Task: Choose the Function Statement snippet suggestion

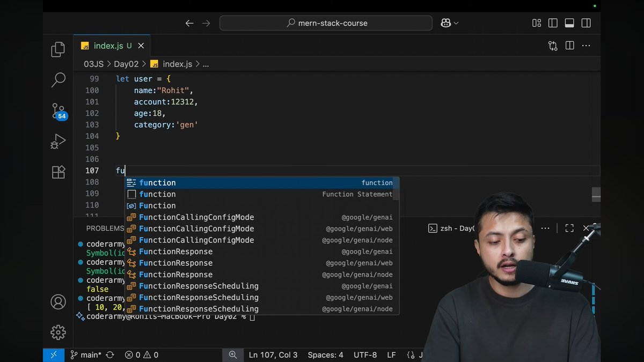Action: (262, 194)
